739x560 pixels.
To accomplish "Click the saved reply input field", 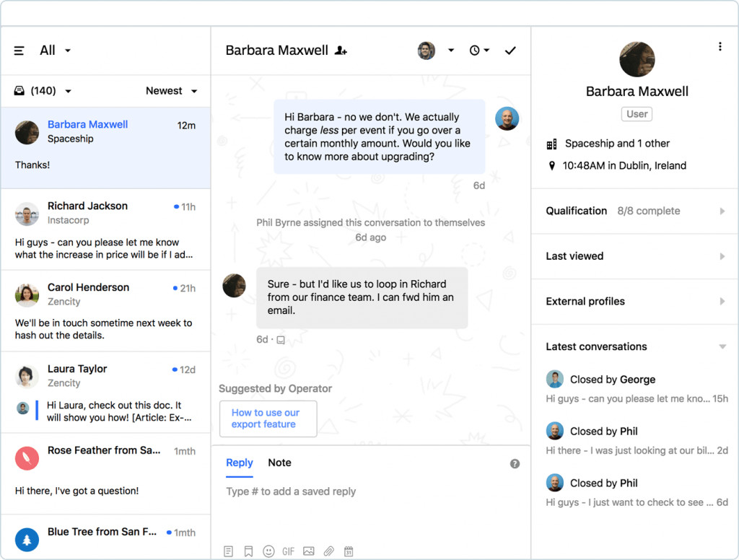I will tap(291, 491).
